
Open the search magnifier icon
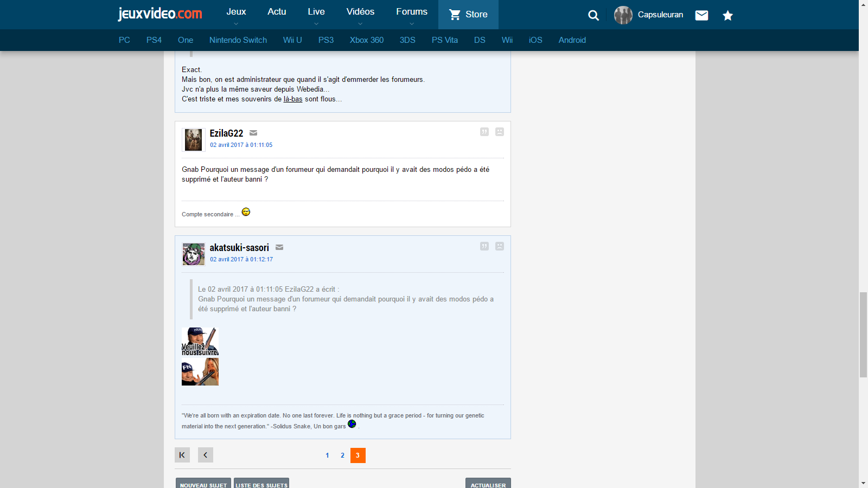coord(593,15)
